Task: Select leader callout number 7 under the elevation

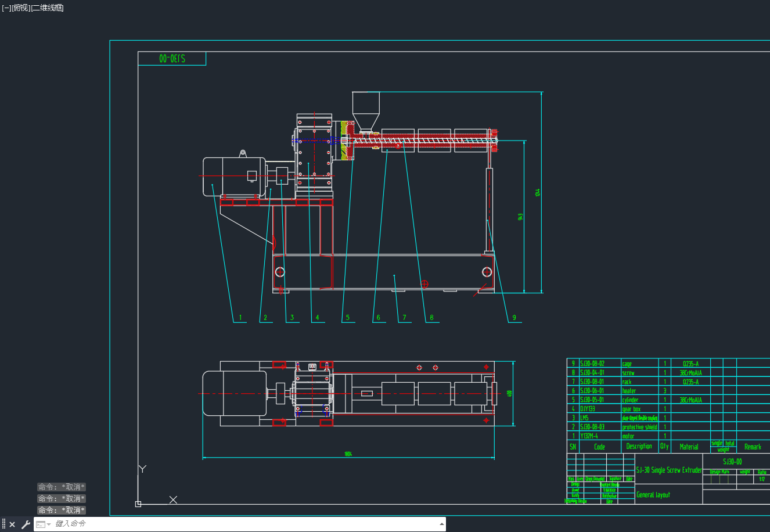Action: click(405, 318)
